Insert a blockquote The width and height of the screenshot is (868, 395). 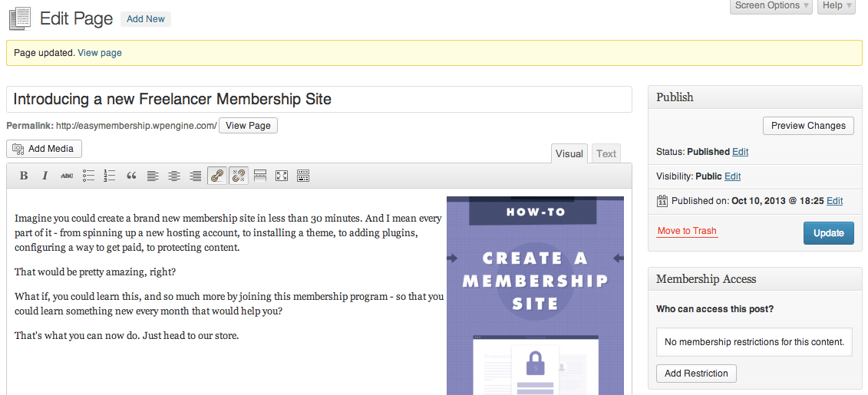pos(131,176)
